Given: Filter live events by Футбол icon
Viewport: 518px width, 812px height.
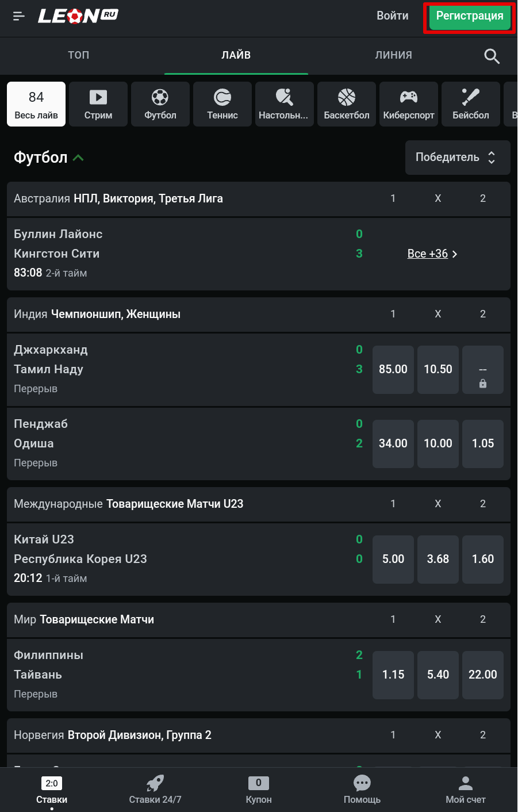Looking at the screenshot, I should click(160, 104).
